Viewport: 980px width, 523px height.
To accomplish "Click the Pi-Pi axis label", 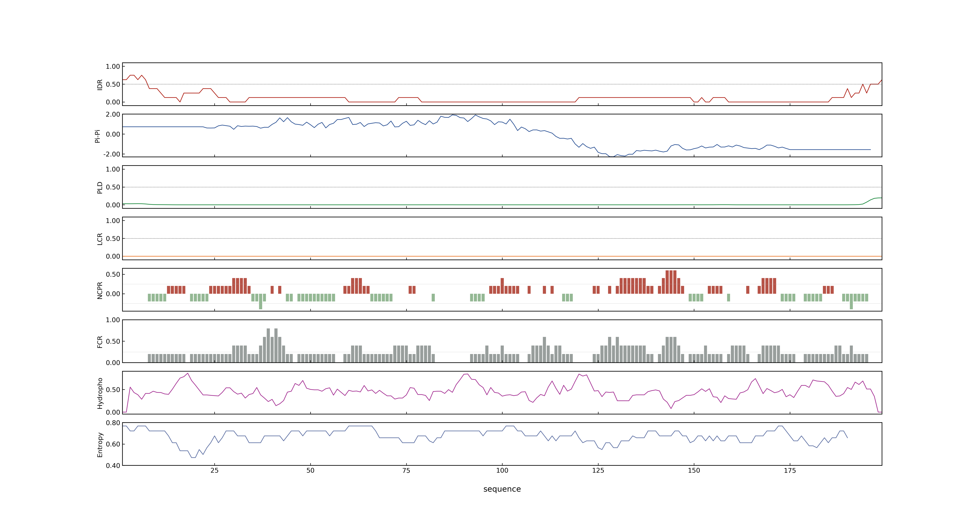I will coord(97,136).
